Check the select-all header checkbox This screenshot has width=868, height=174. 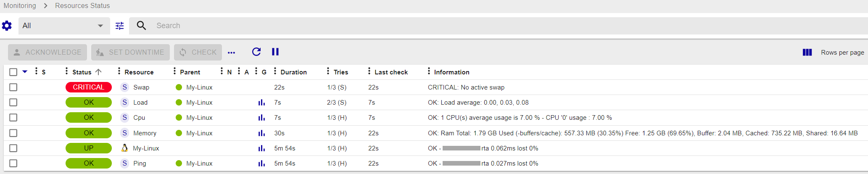tap(13, 72)
